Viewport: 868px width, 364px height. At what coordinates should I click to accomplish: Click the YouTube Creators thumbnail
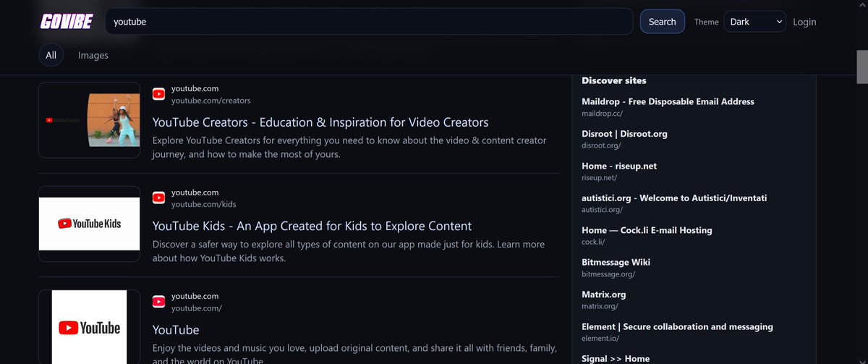click(x=89, y=120)
